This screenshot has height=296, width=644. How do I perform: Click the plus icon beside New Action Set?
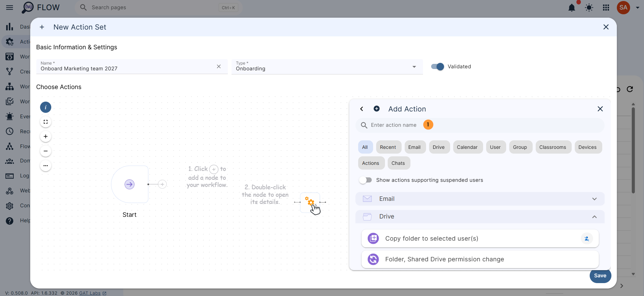(42, 27)
